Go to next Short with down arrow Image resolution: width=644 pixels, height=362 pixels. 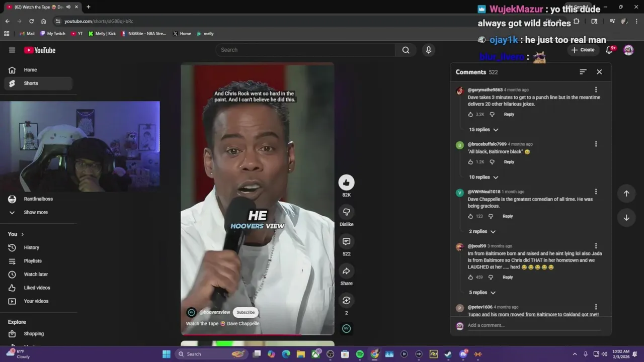[626, 218]
